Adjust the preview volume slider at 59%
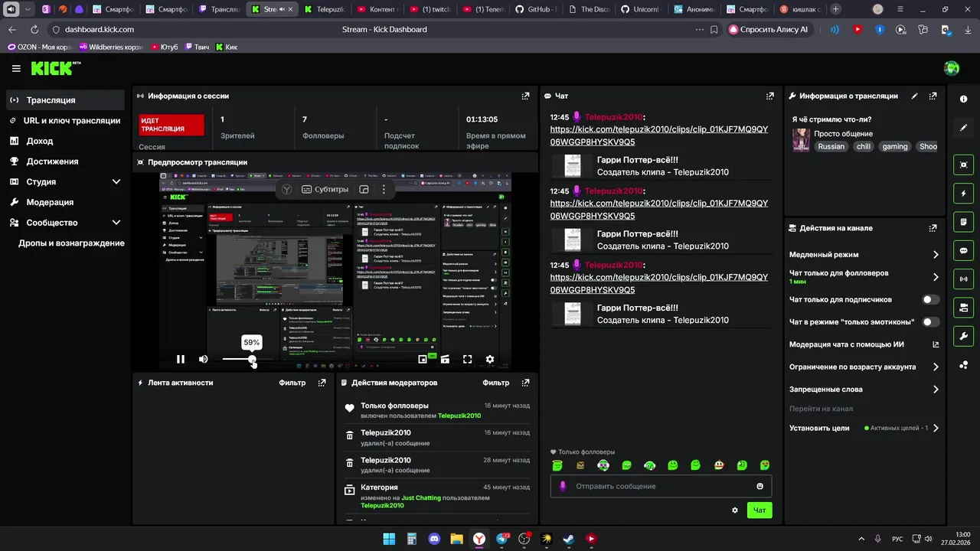This screenshot has width=980, height=551. tap(252, 359)
